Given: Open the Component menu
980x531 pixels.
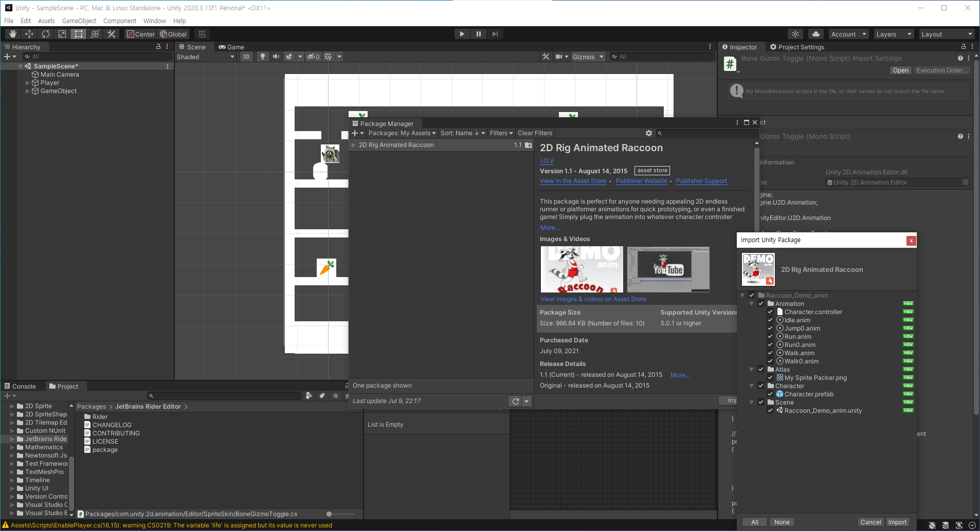Looking at the screenshot, I should point(120,21).
